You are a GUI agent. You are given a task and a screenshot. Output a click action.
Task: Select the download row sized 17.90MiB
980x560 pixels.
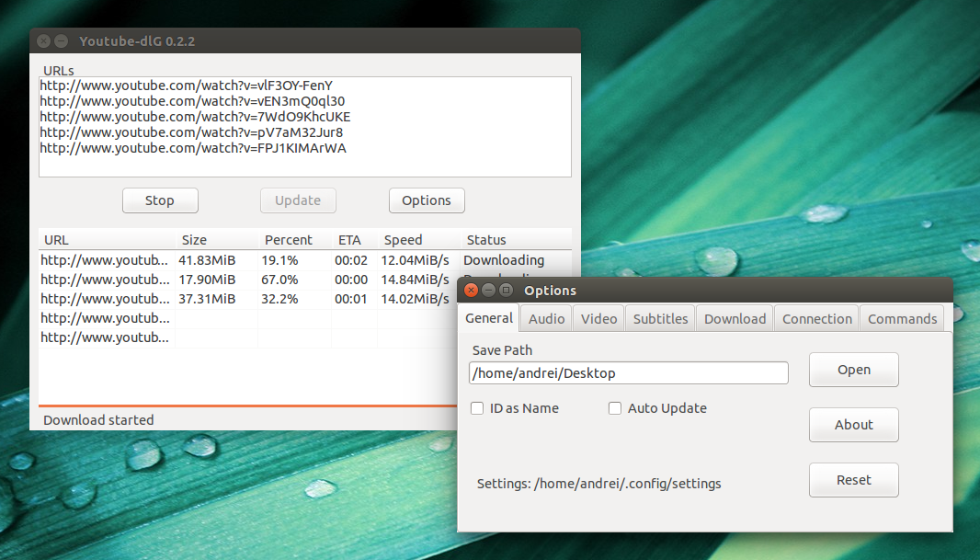tap(248, 280)
